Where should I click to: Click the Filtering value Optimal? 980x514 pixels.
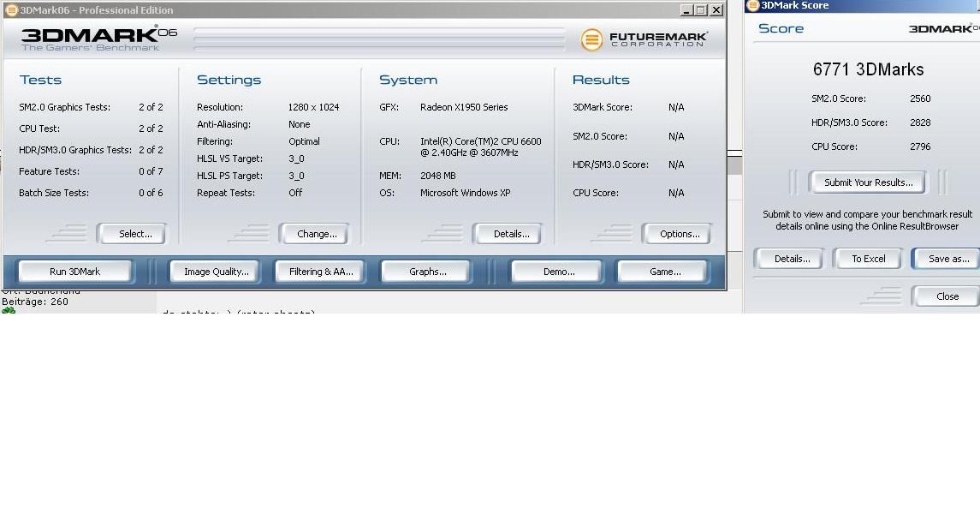tap(304, 141)
